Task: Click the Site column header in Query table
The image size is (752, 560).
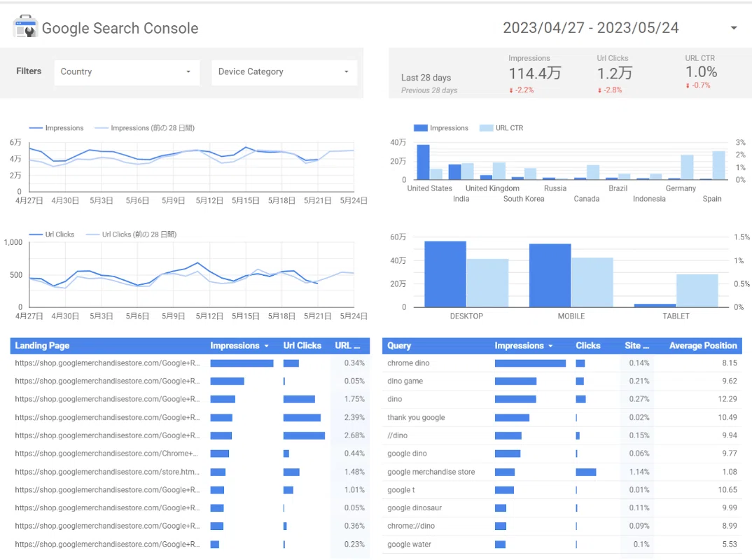Action: click(x=637, y=346)
